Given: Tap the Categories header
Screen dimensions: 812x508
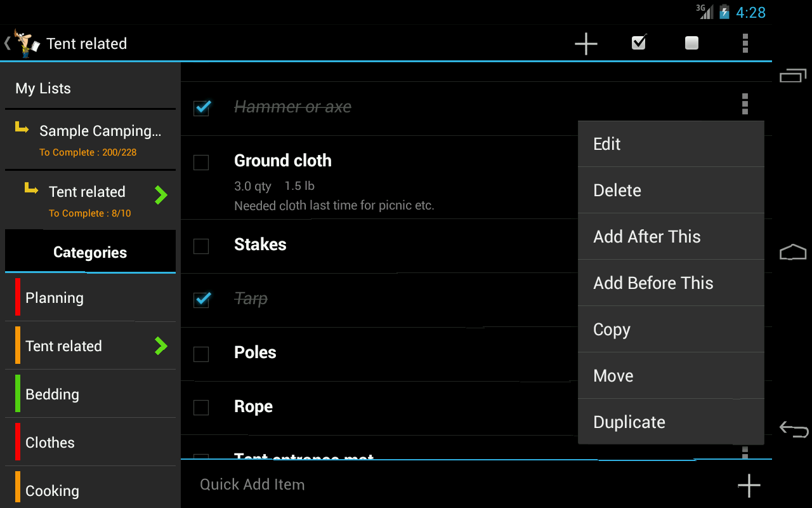Looking at the screenshot, I should 90,252.
